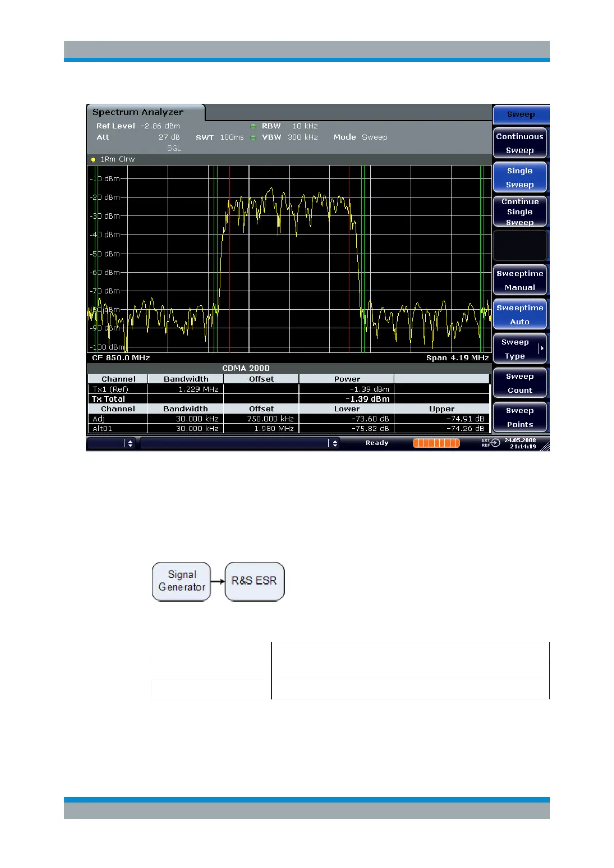
Task: Enable Sweeptime Auto softkey
Action: tap(520, 314)
